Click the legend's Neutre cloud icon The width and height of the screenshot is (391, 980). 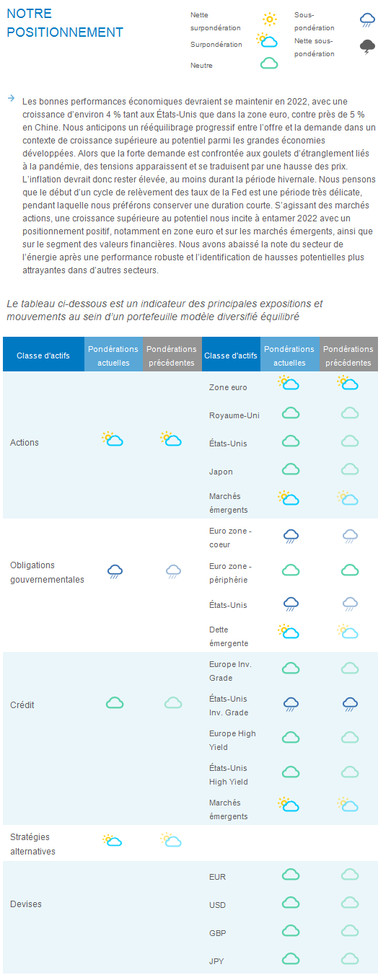(269, 63)
